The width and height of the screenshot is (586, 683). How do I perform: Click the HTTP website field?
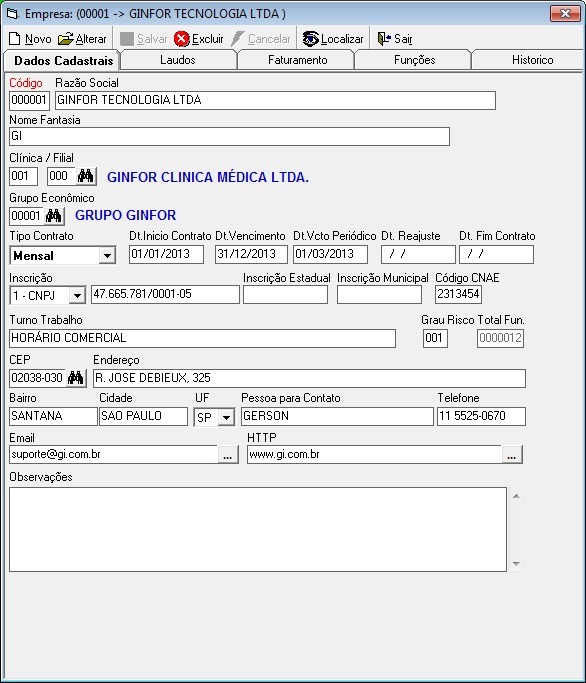374,455
